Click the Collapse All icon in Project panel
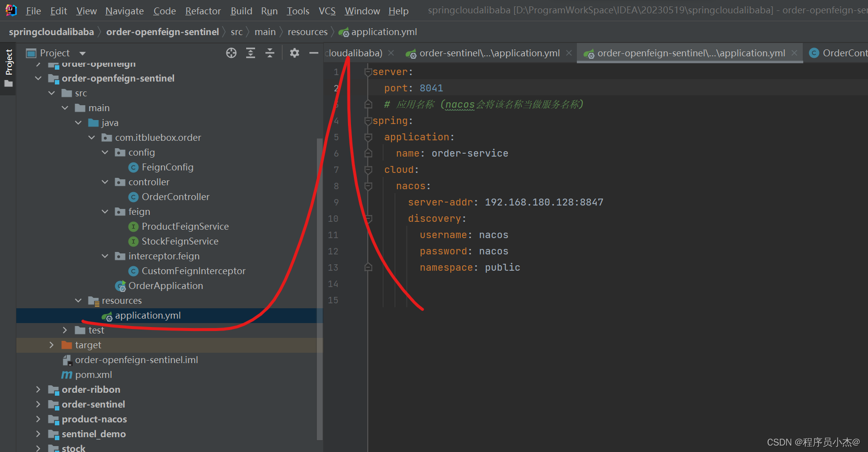The height and width of the screenshot is (452, 868). pyautogui.click(x=270, y=53)
